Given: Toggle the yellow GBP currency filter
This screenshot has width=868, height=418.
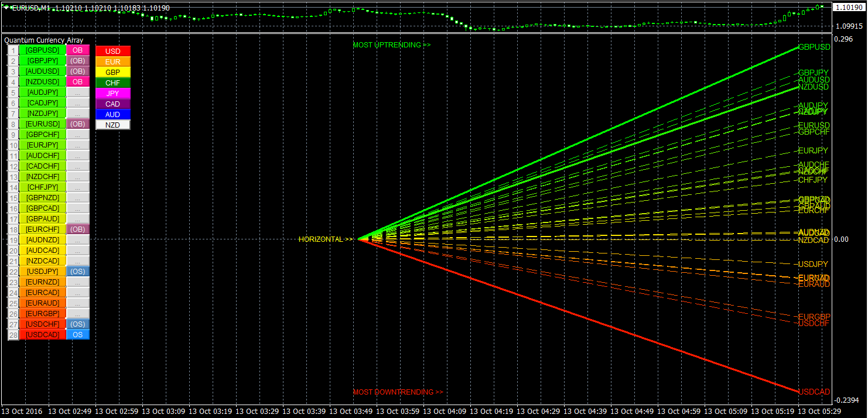Looking at the screenshot, I should point(113,73).
